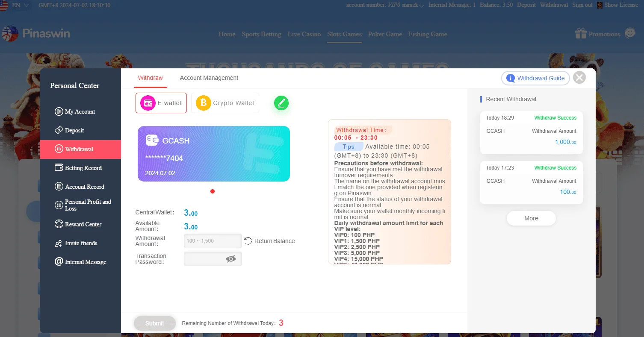Click the Transaction Password input field

tap(213, 259)
